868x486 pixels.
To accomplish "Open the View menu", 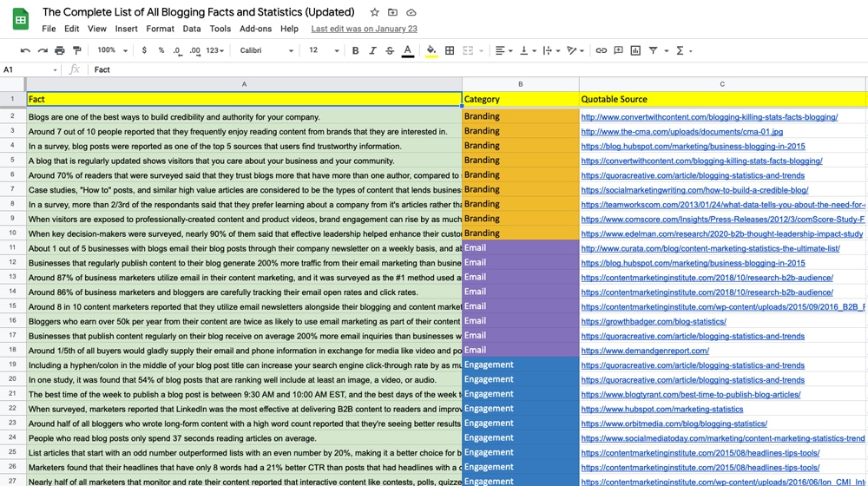I will (x=97, y=29).
